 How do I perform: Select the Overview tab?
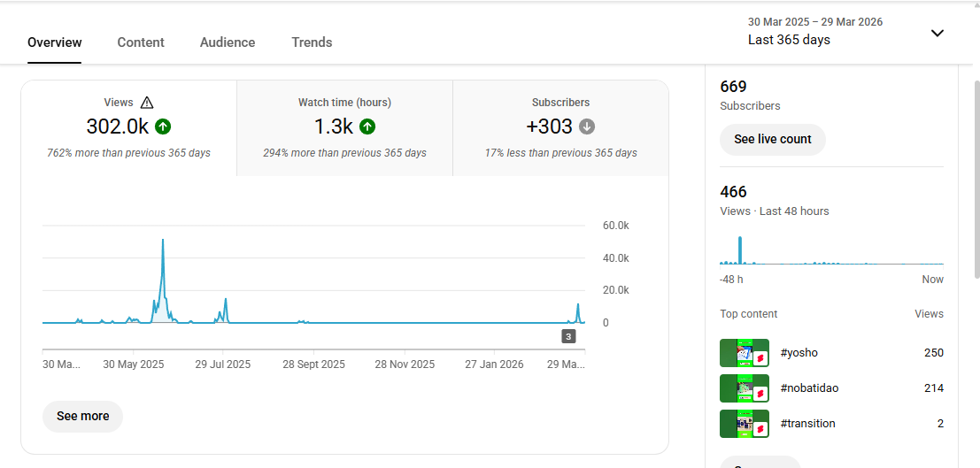[55, 42]
